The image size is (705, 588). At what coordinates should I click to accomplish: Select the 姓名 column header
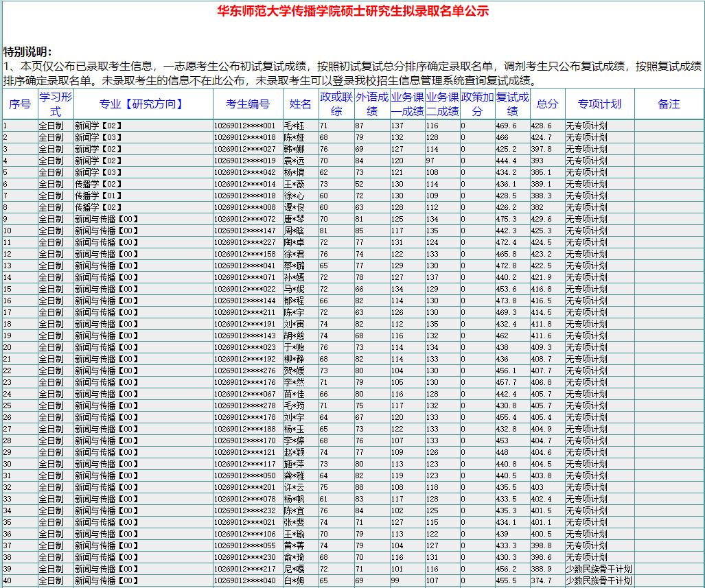point(300,104)
